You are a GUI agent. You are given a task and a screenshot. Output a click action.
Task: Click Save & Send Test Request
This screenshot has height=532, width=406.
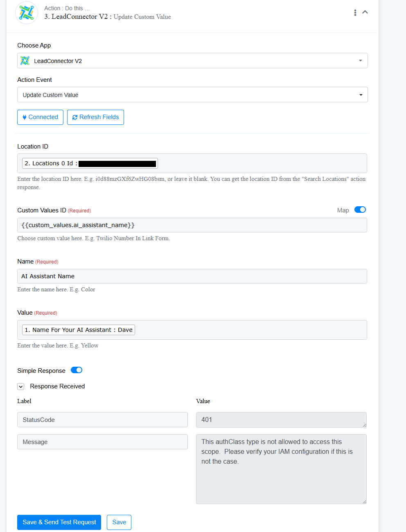tap(59, 522)
